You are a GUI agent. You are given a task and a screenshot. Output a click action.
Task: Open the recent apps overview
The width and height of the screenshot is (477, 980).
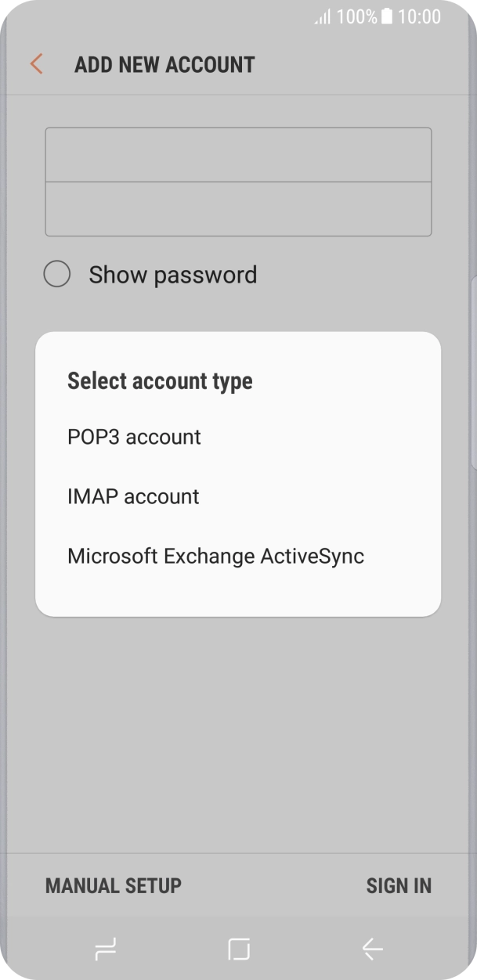coord(106,949)
